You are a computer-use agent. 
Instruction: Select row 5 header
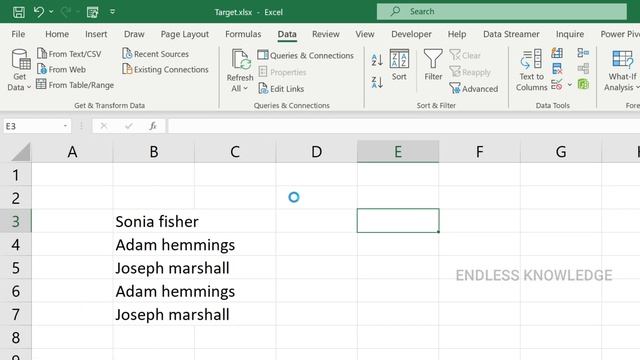16,268
